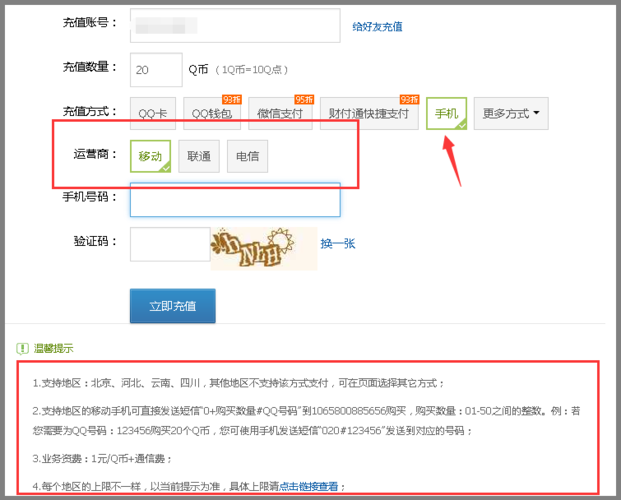Submit with the 立即充值 button
Viewport: 621px width, 500px height.
pos(173,306)
